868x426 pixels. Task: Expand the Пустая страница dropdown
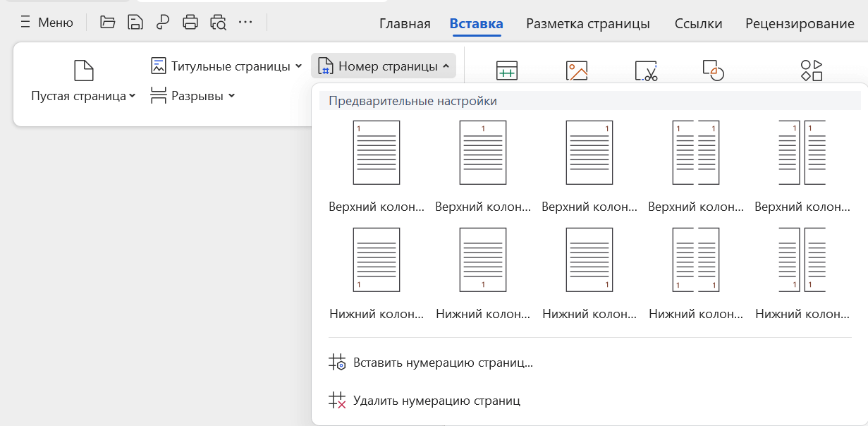click(x=83, y=96)
